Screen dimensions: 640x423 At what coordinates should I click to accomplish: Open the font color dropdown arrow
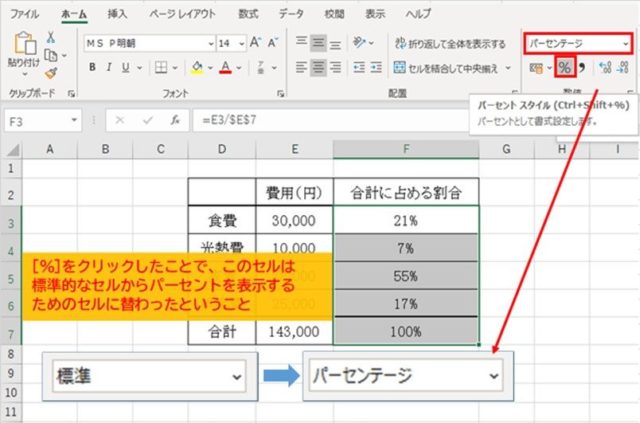click(239, 68)
